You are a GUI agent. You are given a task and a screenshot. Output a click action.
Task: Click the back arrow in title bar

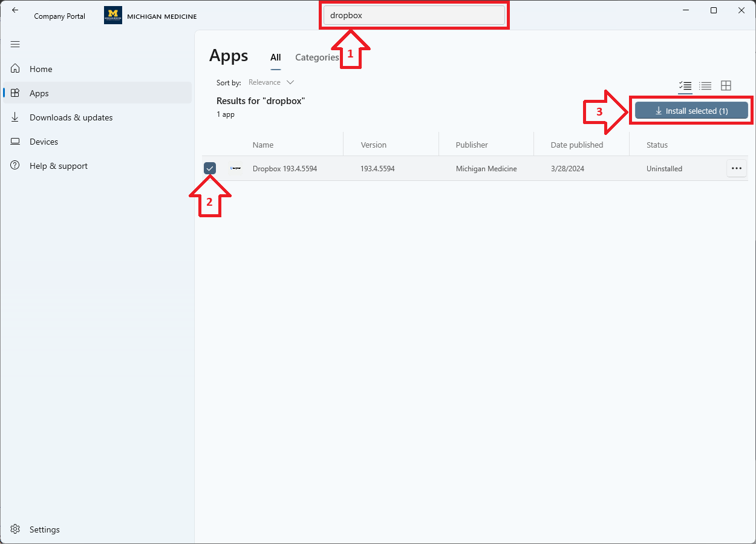[x=15, y=10]
